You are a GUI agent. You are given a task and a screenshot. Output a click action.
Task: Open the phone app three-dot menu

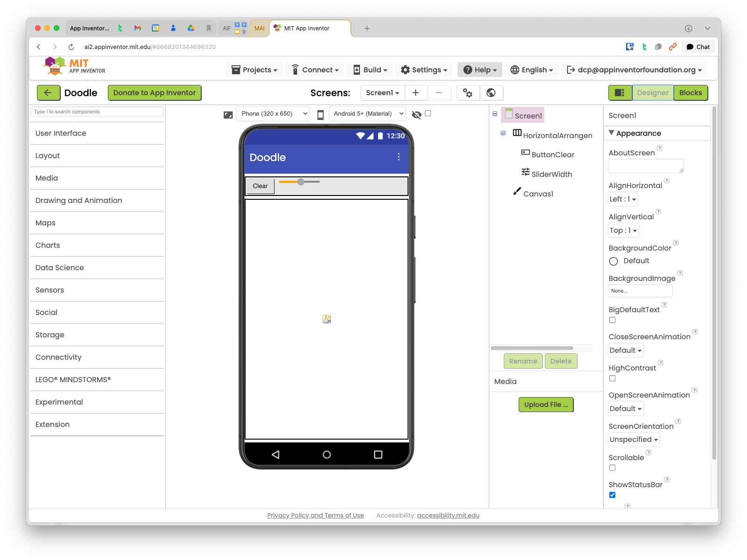[399, 157]
